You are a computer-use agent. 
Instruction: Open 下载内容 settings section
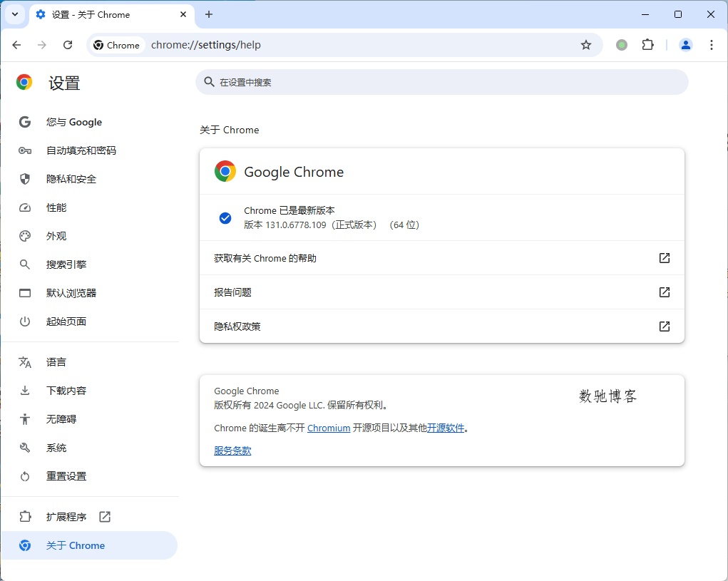(89, 391)
